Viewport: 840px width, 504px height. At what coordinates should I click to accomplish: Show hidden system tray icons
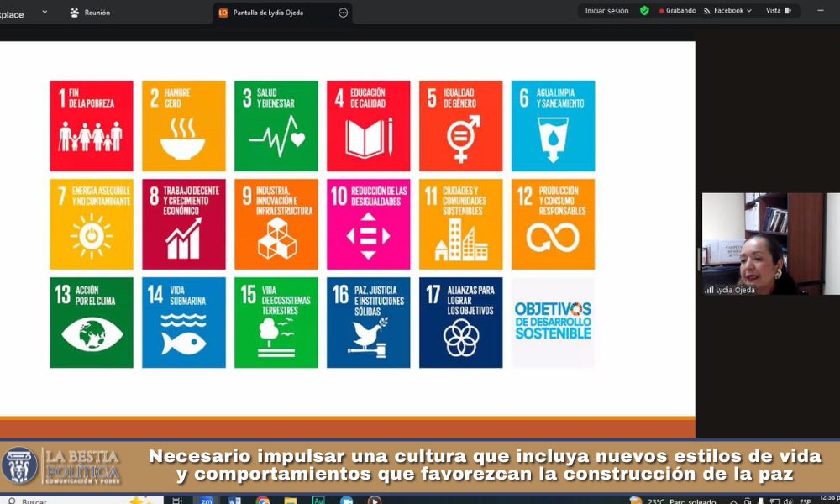(x=733, y=501)
